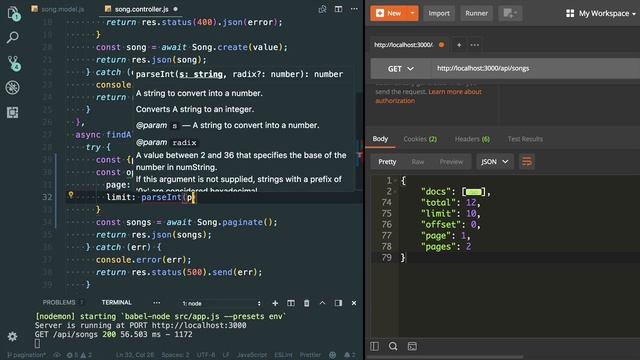
Task: Open the Headers (6) response tab
Action: 472,139
